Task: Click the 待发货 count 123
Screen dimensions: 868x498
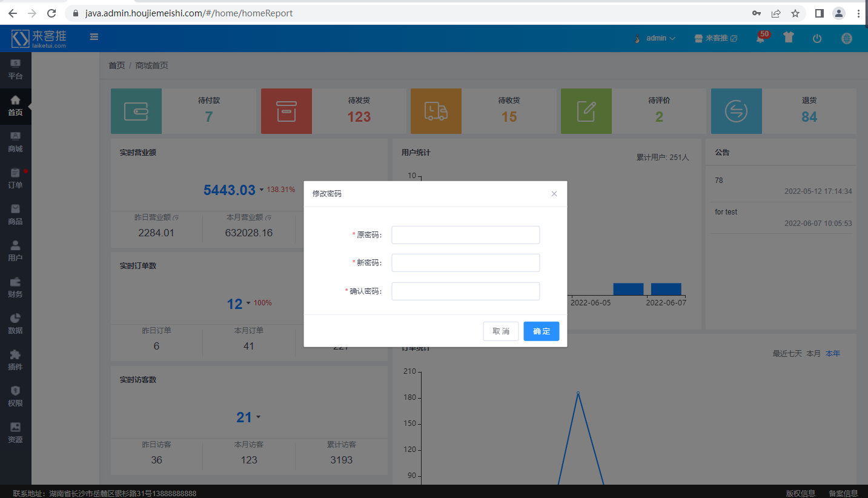Action: 359,117
